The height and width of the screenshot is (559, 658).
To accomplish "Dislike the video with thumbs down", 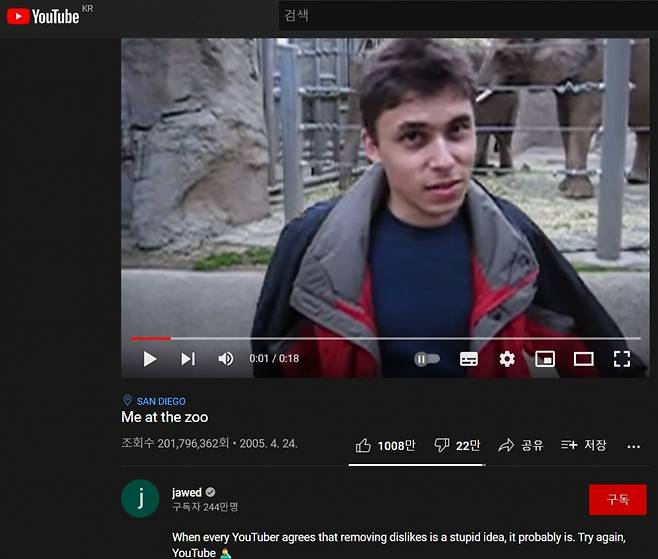I will coord(457,445).
